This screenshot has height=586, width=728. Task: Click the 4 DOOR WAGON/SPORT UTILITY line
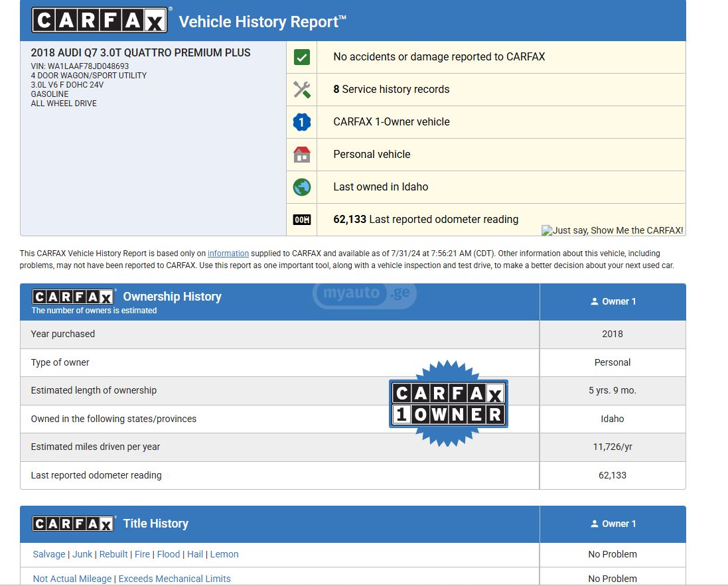coord(89,76)
